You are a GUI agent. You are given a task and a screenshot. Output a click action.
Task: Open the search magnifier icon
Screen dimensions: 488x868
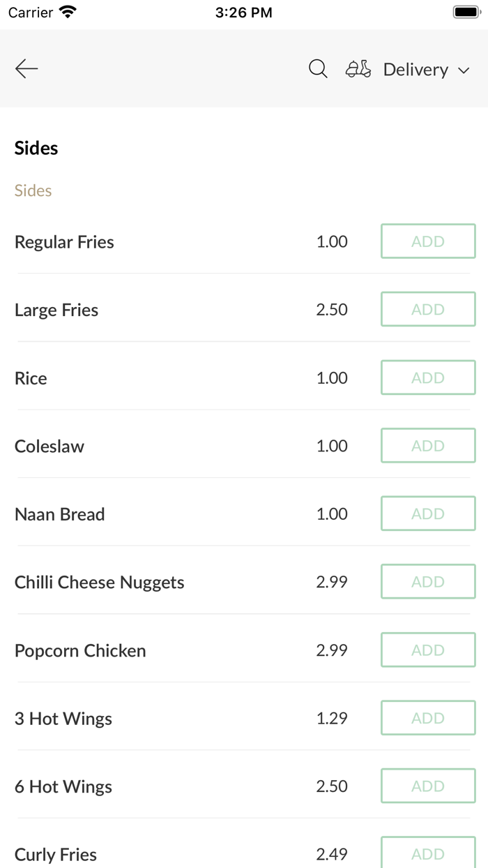click(318, 69)
